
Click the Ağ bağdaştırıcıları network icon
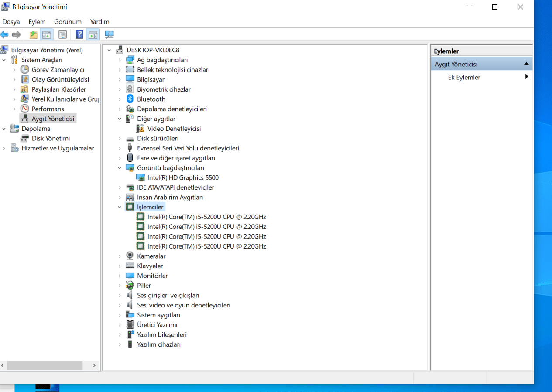[x=130, y=60]
